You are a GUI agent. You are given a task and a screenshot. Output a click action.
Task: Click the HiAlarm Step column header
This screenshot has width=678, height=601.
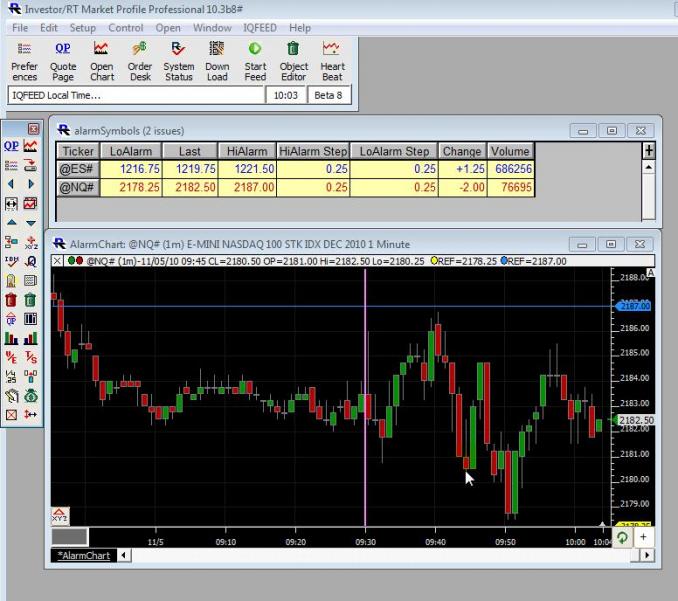click(313, 151)
